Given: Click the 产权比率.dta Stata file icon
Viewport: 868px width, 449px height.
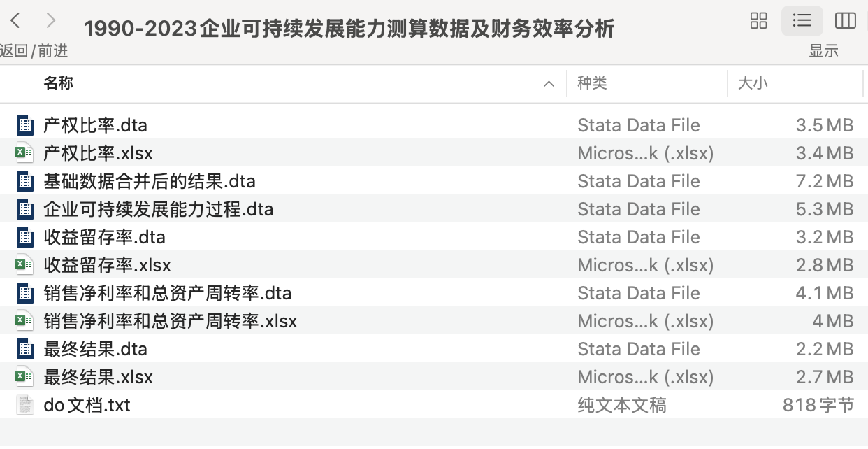Looking at the screenshot, I should click(25, 125).
